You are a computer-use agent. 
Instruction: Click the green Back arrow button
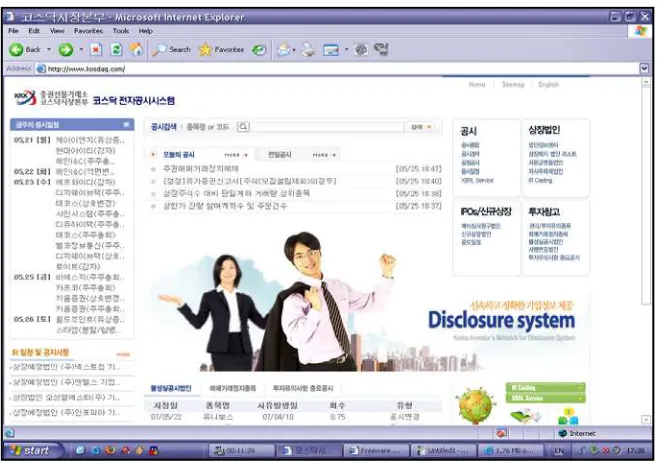(16, 50)
